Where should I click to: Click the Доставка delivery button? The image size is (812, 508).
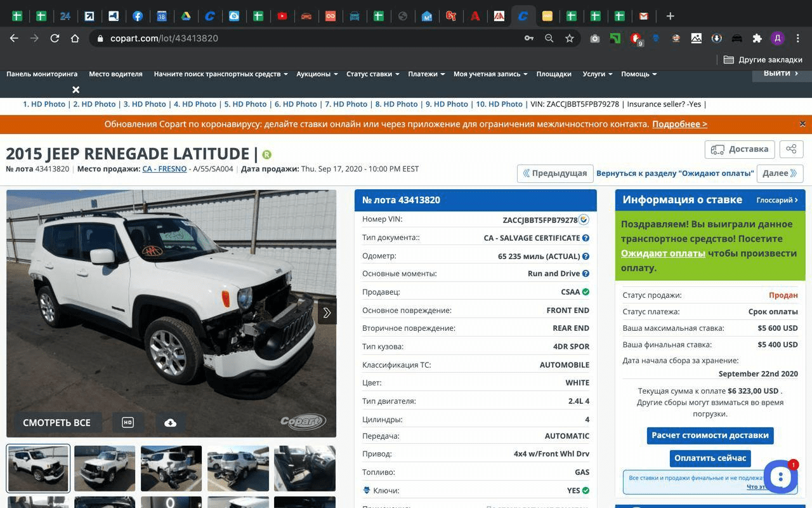(x=740, y=149)
